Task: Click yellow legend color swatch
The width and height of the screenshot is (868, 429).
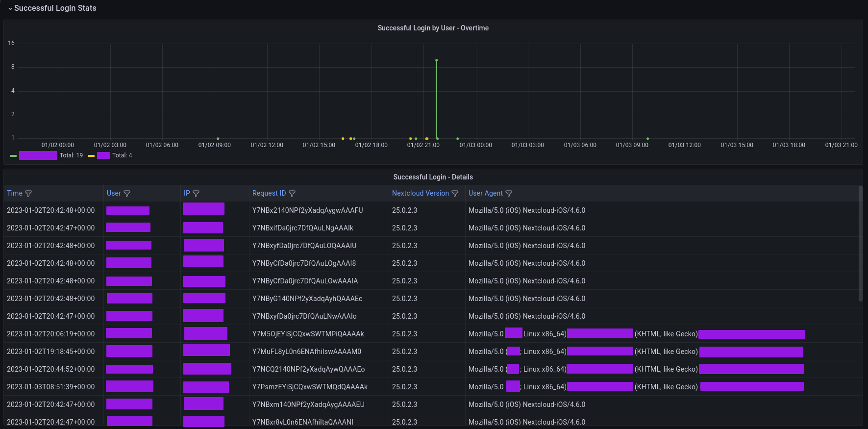Action: 91,156
